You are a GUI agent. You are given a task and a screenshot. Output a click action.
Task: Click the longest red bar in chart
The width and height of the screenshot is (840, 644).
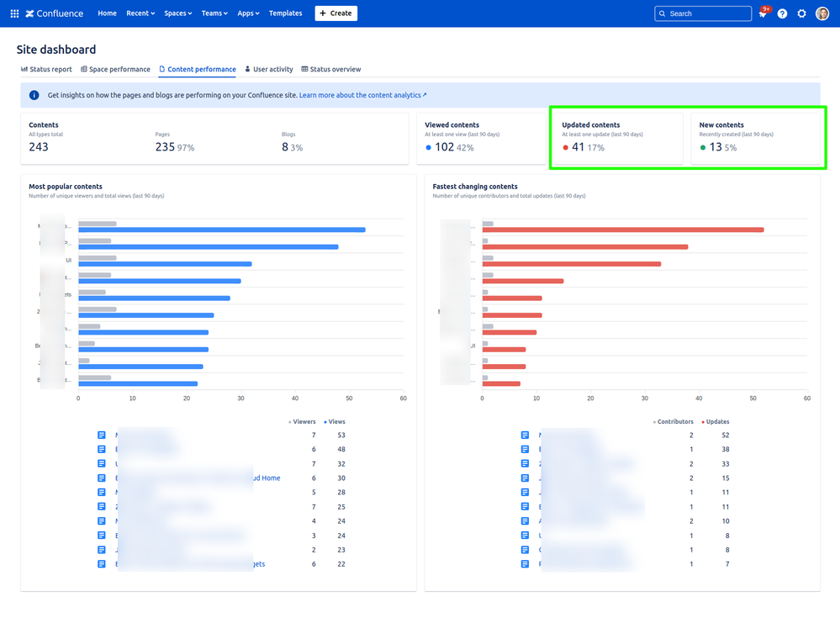click(622, 230)
